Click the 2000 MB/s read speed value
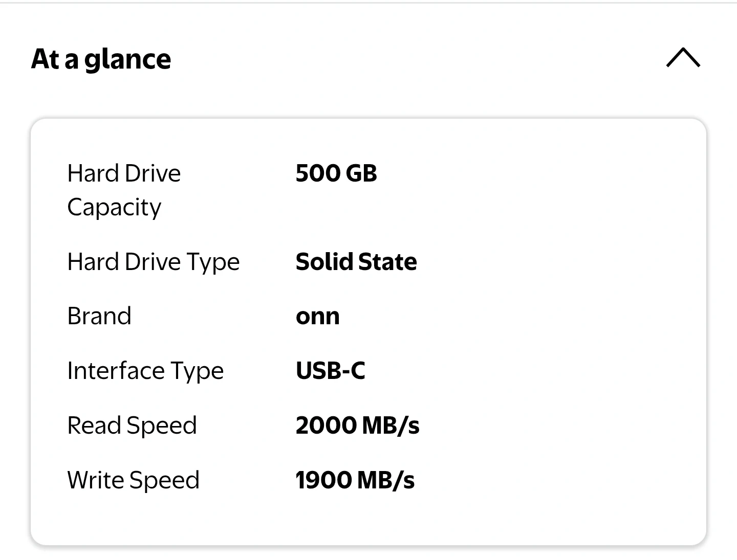Image resolution: width=737 pixels, height=560 pixels. point(357,425)
